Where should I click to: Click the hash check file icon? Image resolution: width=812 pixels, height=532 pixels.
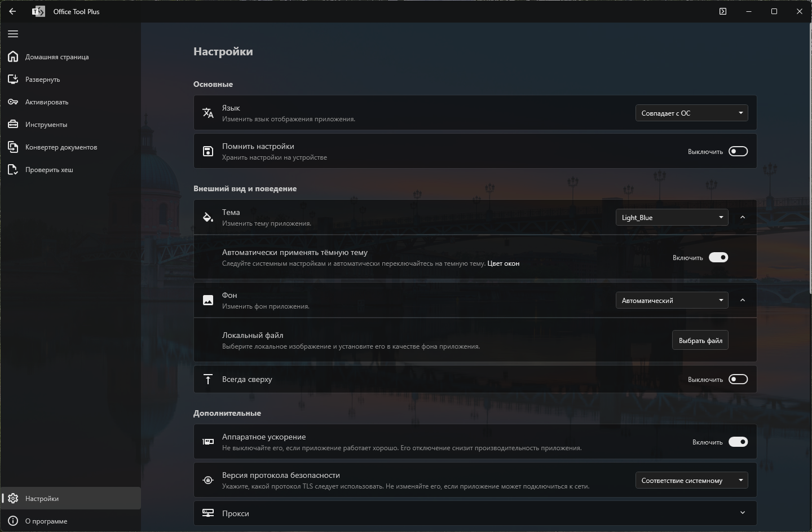pos(13,169)
